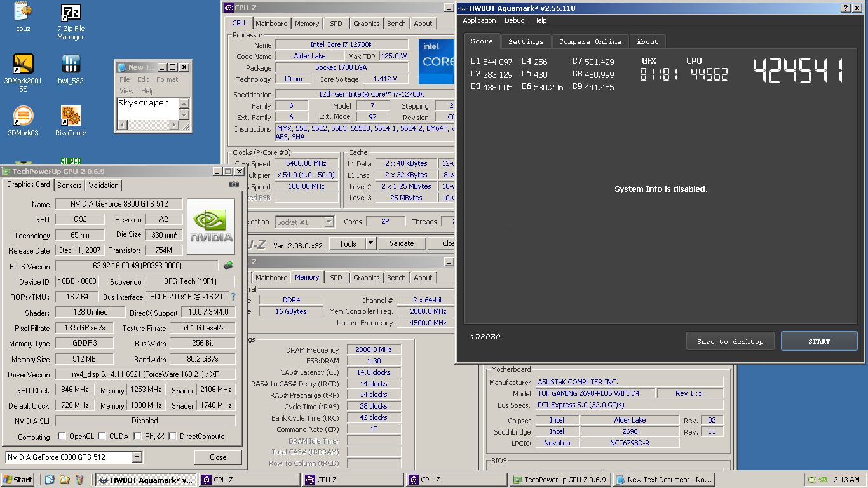Click the Core Speed value 5400.00 MHz
Viewport: 868px width, 488px height.
(306, 163)
